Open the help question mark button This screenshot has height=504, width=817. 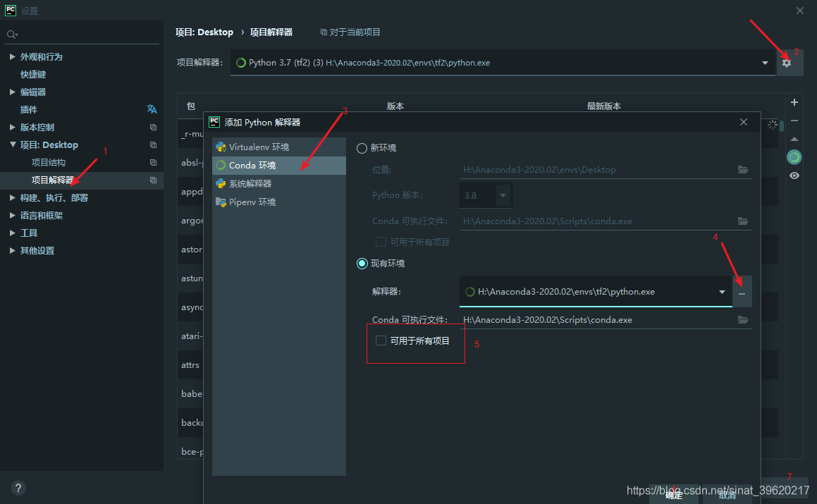[x=18, y=488]
